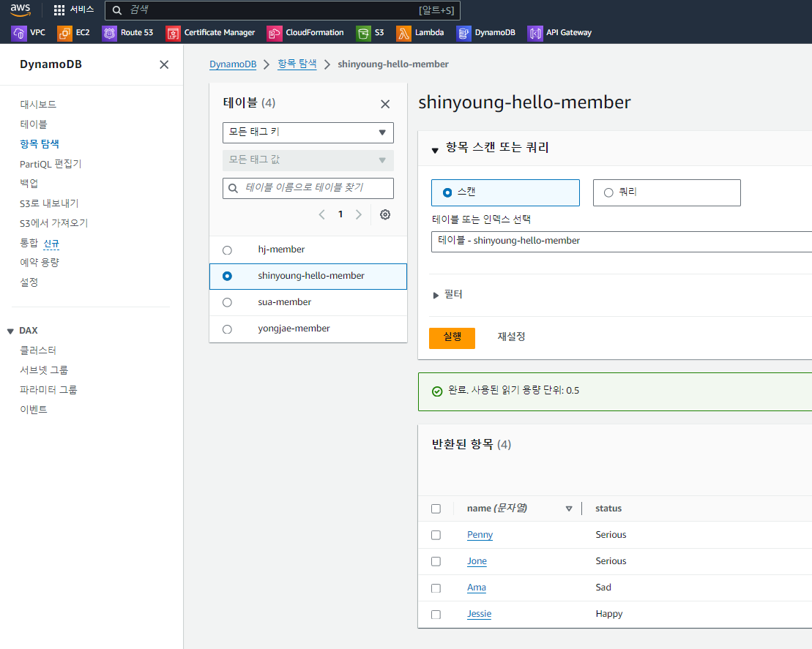Click the Route 53 shortcut icon

point(109,33)
